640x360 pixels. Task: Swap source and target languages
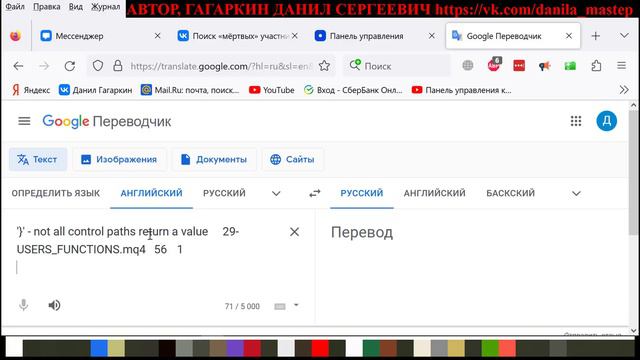coord(315,193)
